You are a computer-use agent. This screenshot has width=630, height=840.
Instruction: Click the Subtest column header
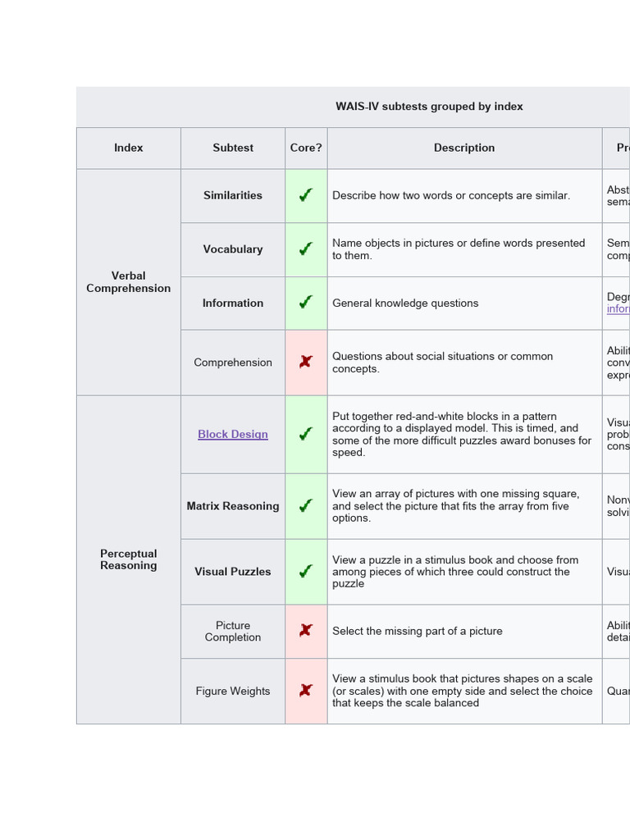pyautogui.click(x=233, y=148)
